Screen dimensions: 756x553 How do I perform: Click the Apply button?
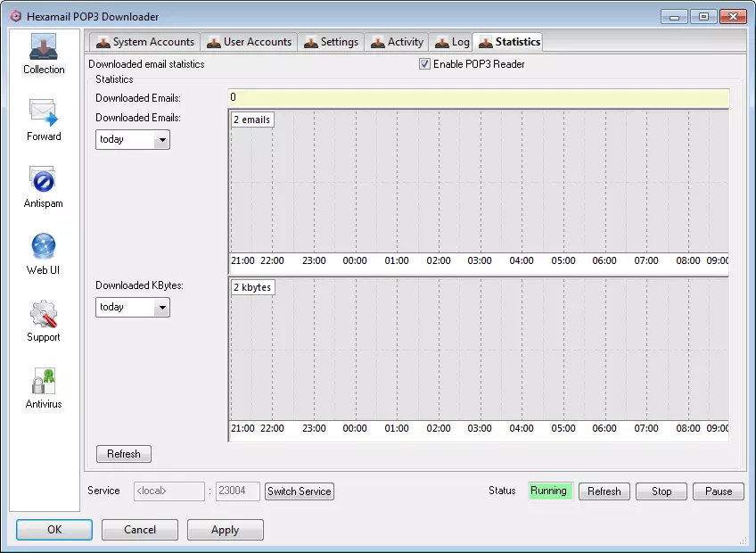point(225,530)
